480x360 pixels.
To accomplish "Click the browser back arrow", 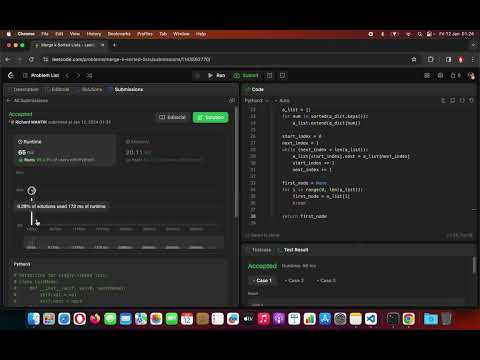I will (8, 60).
